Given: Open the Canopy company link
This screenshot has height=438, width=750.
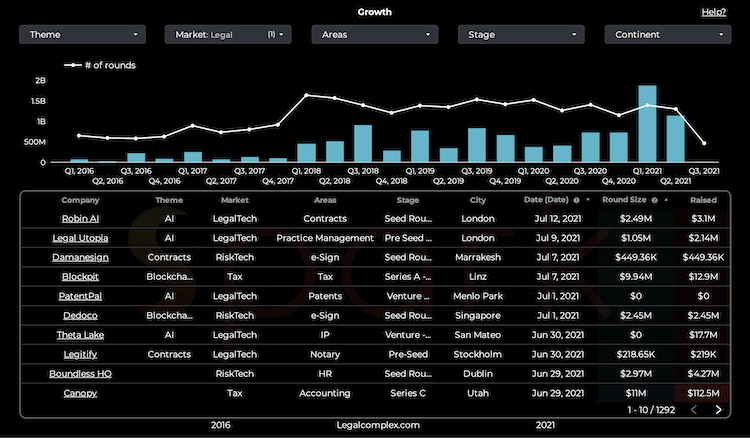Looking at the screenshot, I should tap(80, 393).
